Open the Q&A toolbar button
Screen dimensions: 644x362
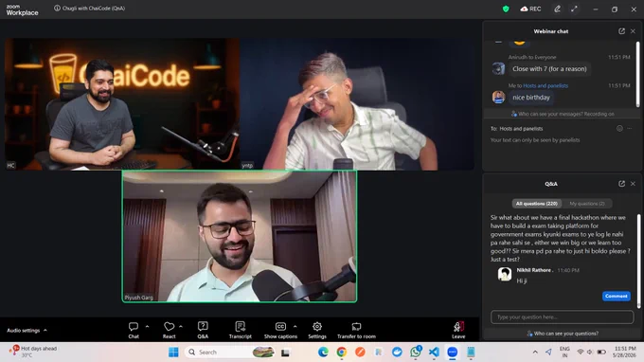(x=203, y=330)
